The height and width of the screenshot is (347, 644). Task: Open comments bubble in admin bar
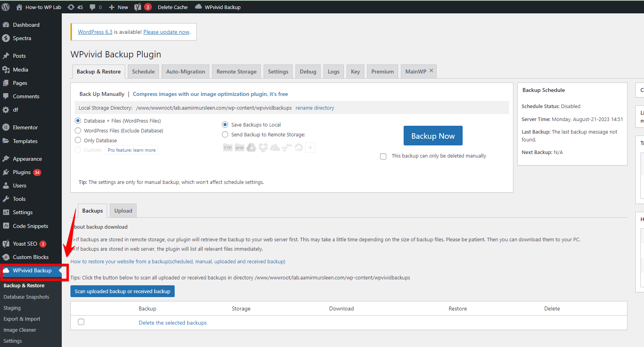tap(96, 7)
